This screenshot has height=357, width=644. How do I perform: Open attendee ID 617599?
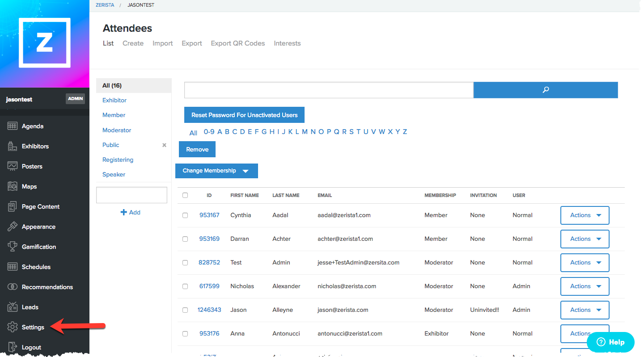coord(209,286)
